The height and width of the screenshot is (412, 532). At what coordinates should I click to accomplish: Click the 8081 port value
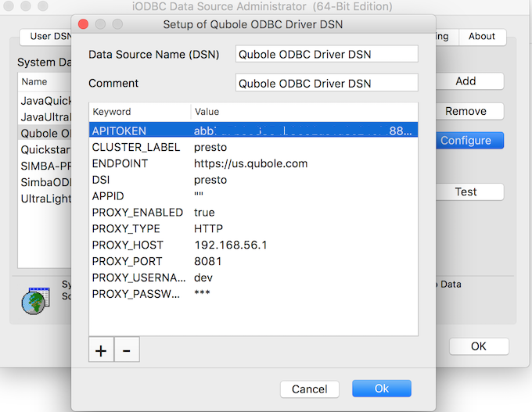pyautogui.click(x=207, y=261)
